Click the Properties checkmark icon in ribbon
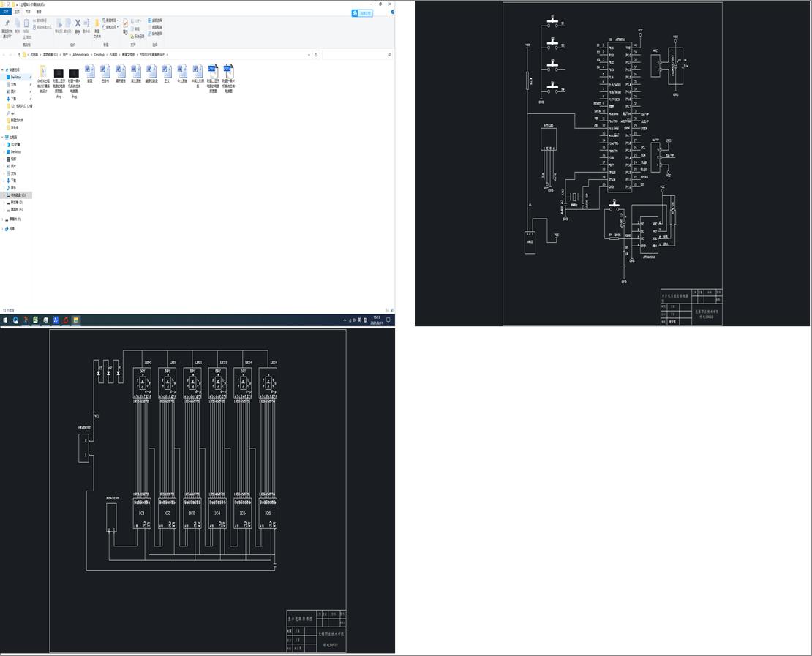 tap(125, 24)
